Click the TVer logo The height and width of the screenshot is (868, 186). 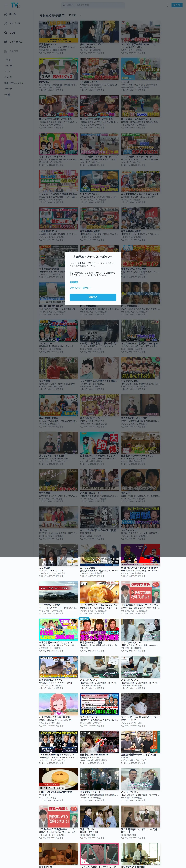click(15, 5)
